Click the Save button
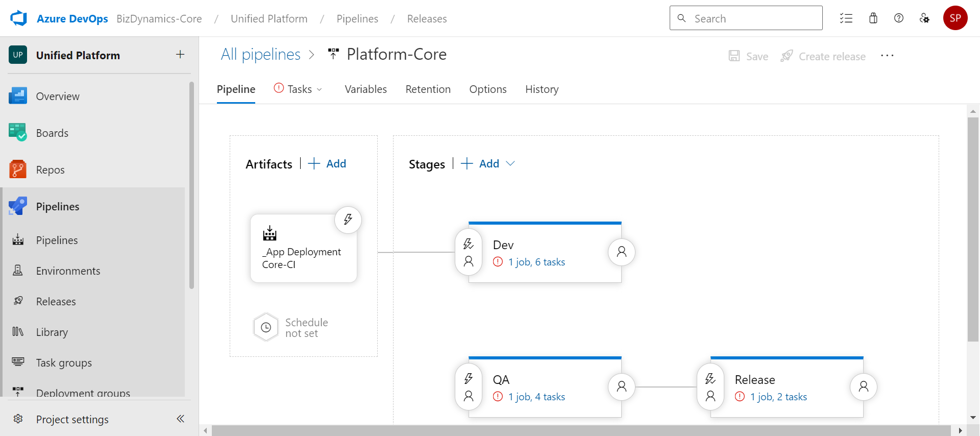The width and height of the screenshot is (980, 436). point(748,56)
